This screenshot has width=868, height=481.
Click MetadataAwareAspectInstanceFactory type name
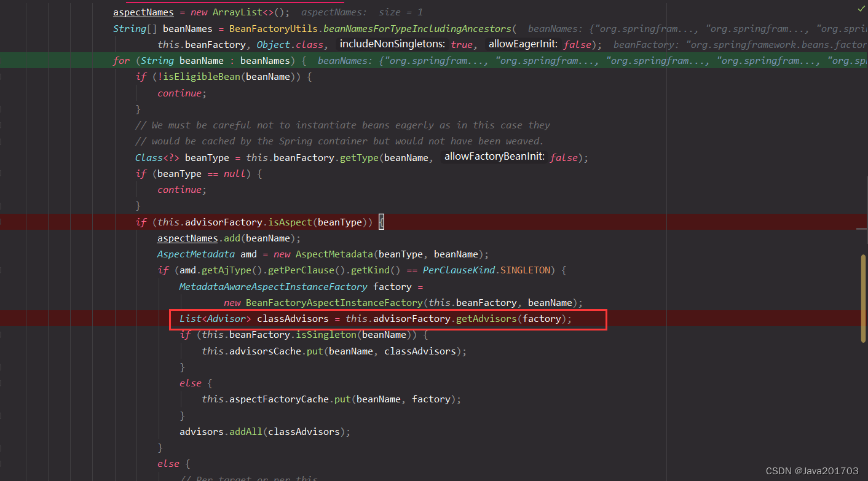point(273,287)
